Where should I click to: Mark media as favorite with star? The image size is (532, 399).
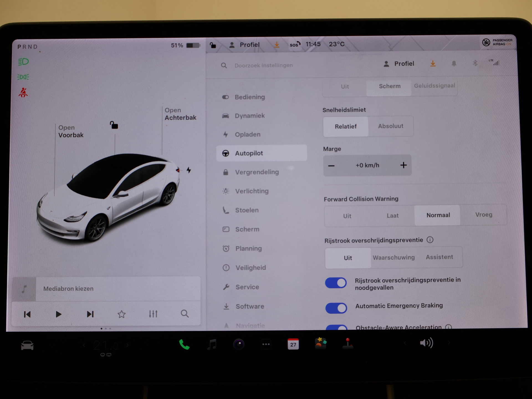[x=122, y=314]
